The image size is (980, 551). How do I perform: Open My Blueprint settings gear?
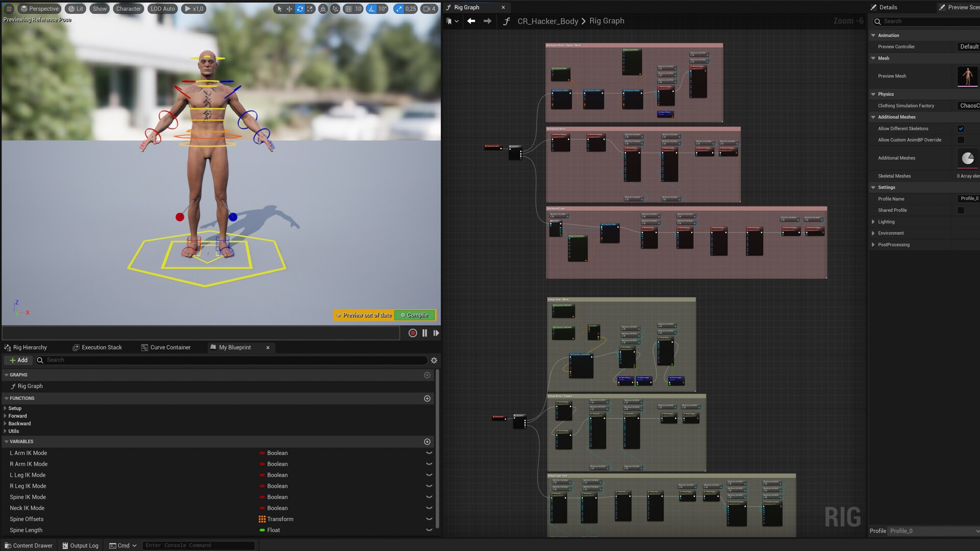pos(434,360)
